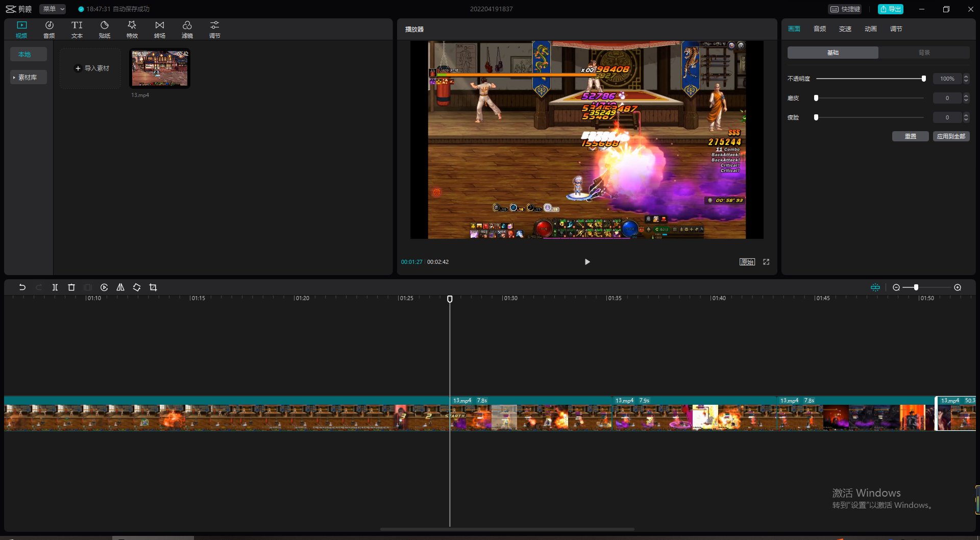Open the 滤镜 (Filters) tab
The height and width of the screenshot is (540, 980).
pos(187,30)
